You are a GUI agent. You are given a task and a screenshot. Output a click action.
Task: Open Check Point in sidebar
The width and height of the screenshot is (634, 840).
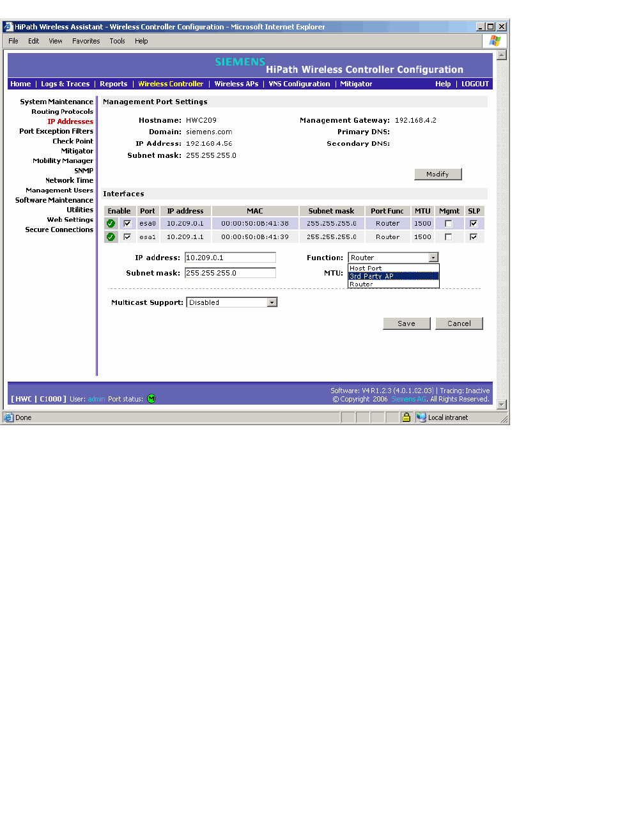click(73, 141)
